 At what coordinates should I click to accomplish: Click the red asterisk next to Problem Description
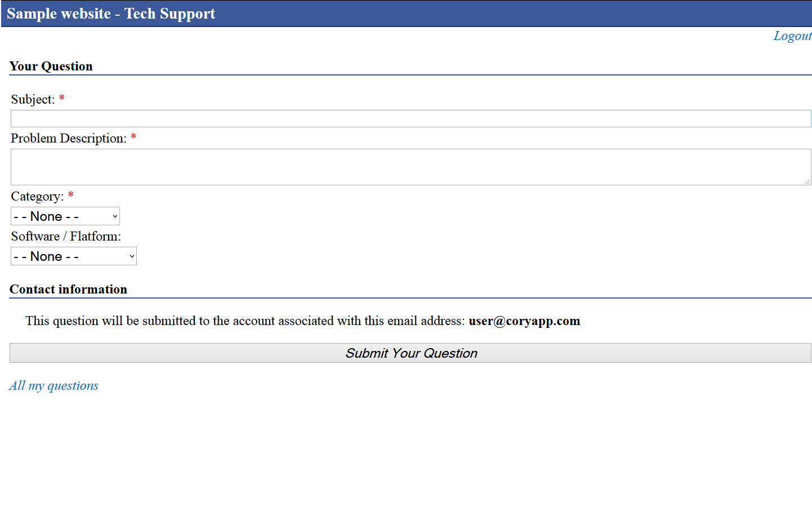(x=133, y=137)
